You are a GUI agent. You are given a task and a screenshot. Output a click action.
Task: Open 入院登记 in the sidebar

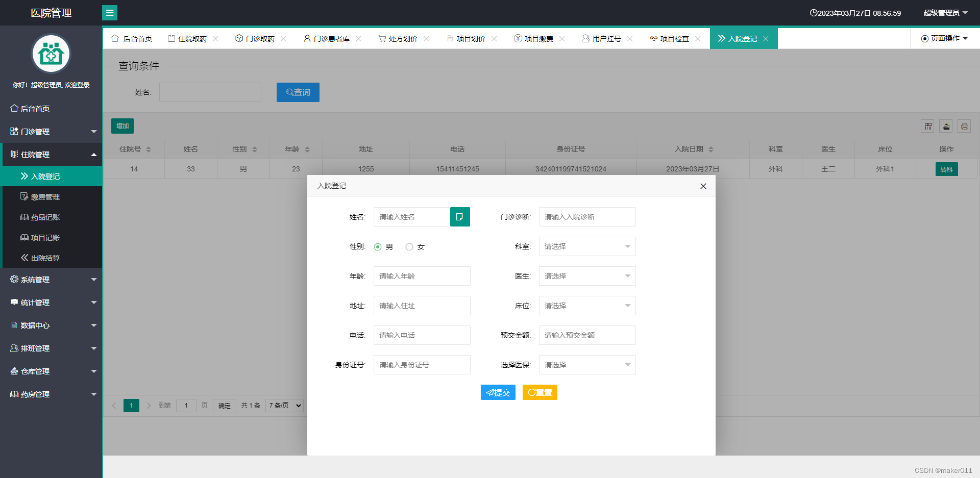pyautogui.click(x=51, y=176)
